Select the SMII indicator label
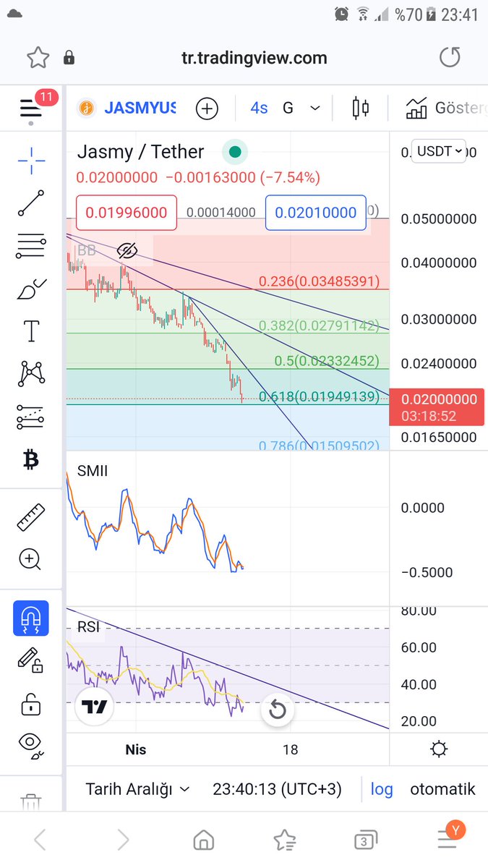Image resolution: width=488 pixels, height=868 pixels. coord(93,472)
